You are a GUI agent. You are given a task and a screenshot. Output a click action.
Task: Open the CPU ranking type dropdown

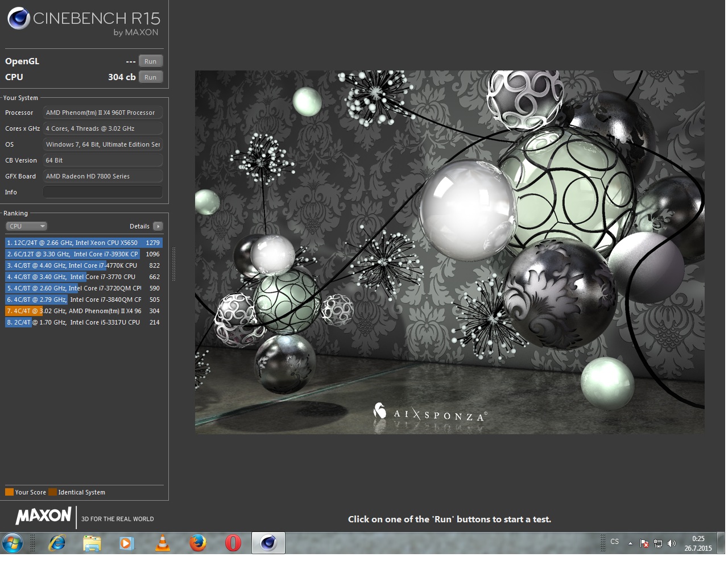(x=26, y=226)
